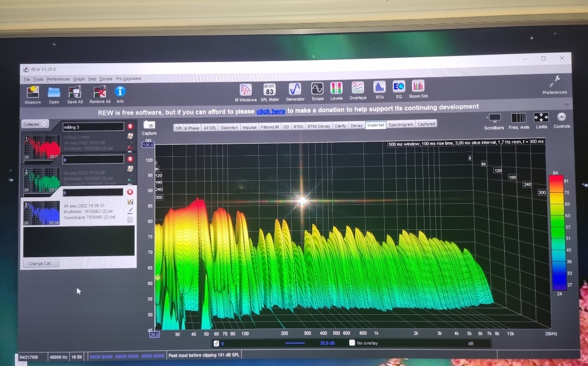Open the Graph menu

(79, 79)
